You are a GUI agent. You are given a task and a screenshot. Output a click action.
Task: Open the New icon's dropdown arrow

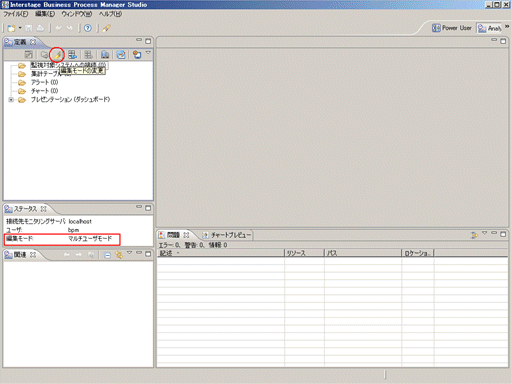(x=20, y=28)
